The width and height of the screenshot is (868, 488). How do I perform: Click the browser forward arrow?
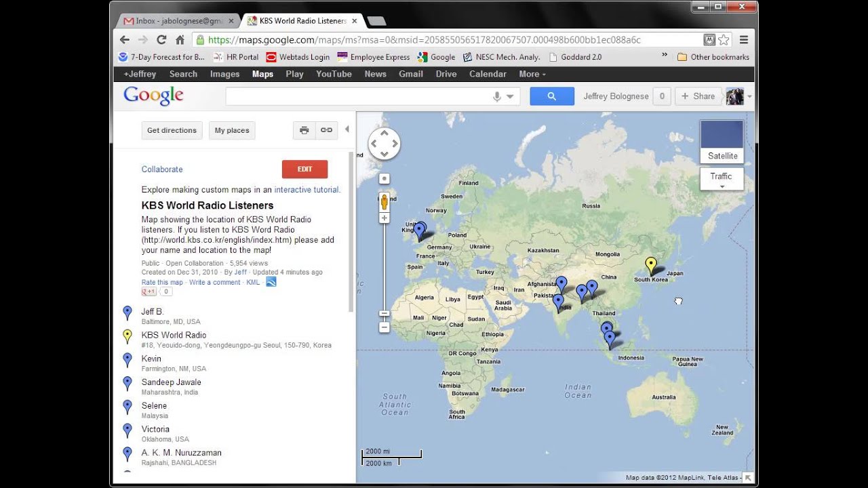(x=142, y=40)
